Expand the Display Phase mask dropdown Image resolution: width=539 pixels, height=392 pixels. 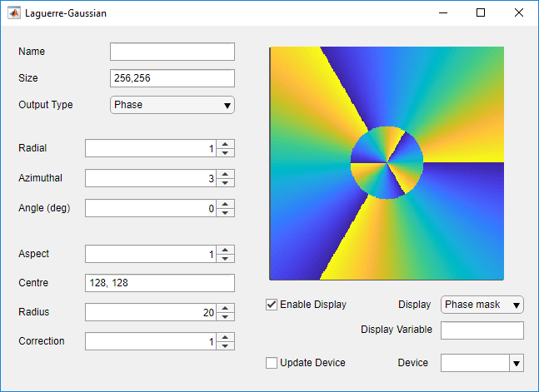pyautogui.click(x=482, y=305)
